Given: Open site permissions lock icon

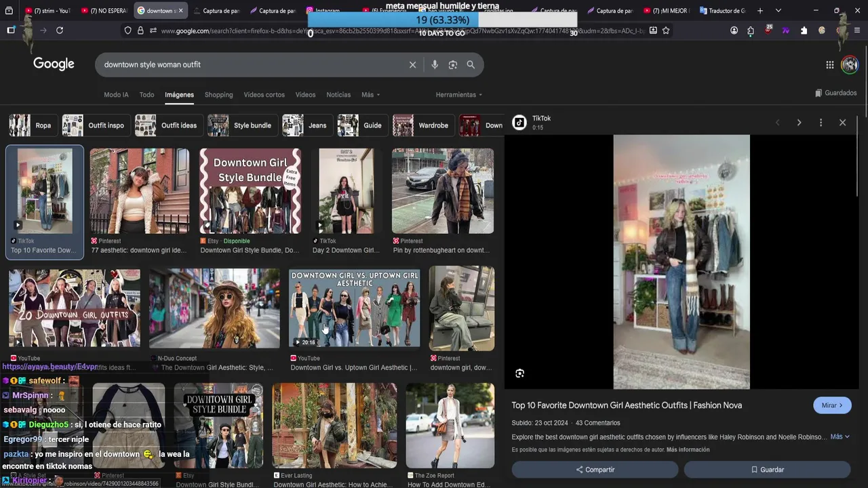Looking at the screenshot, I should [x=140, y=30].
